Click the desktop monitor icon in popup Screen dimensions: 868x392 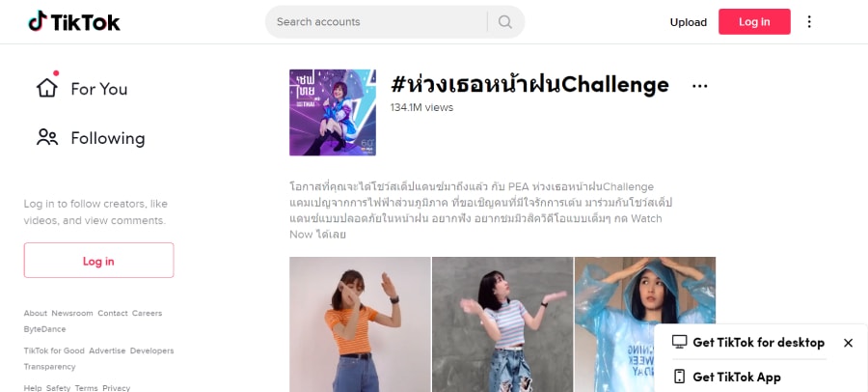click(x=679, y=342)
